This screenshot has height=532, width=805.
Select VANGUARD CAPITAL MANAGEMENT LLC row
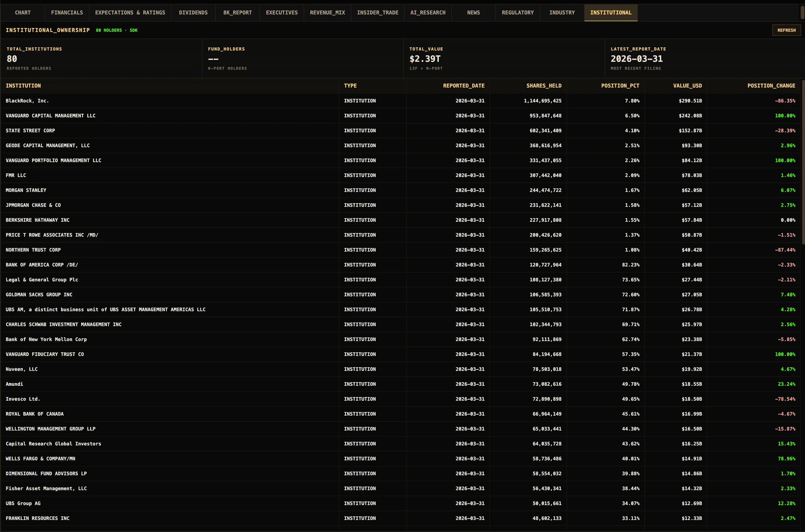[x=401, y=116]
